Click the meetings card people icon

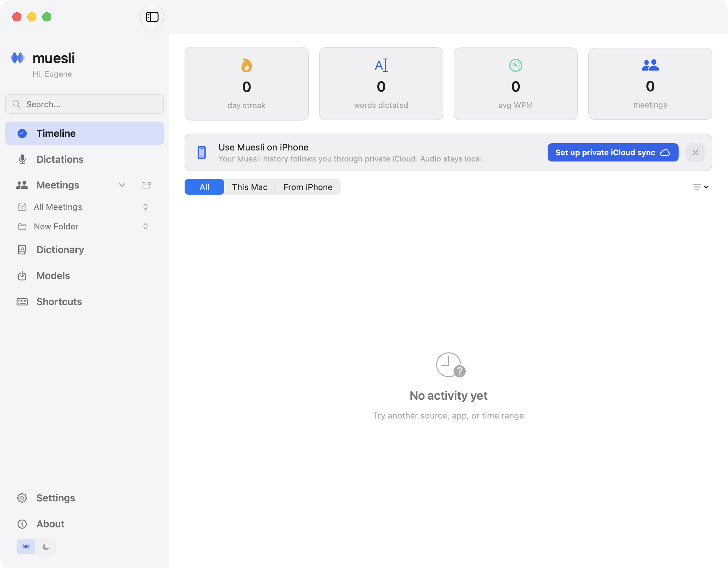[x=650, y=65]
